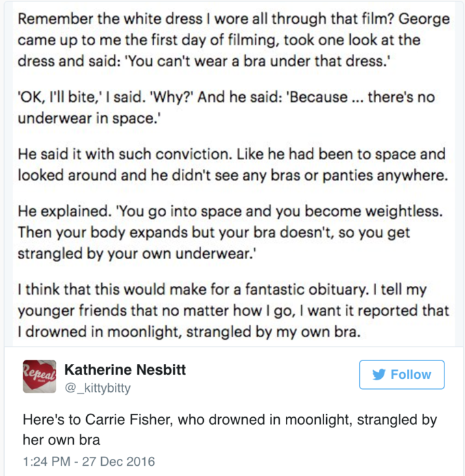Viewport: 465px width, 476px height.
Task: Click the paragraph starting "He explained"
Action: 230,233
